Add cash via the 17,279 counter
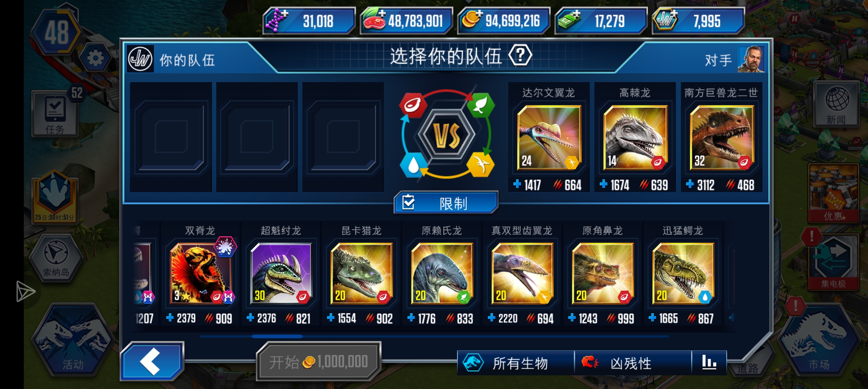Viewport: 868px width, 389px height. [601, 21]
